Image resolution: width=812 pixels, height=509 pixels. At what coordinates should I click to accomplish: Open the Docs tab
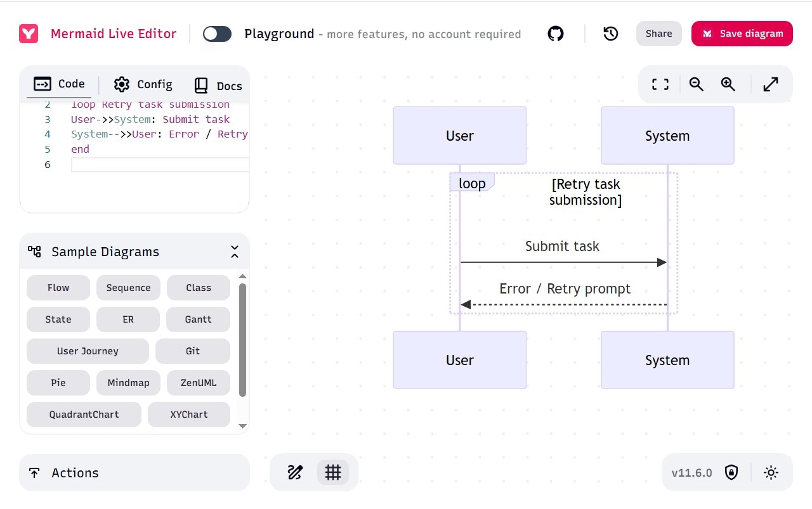click(x=218, y=86)
